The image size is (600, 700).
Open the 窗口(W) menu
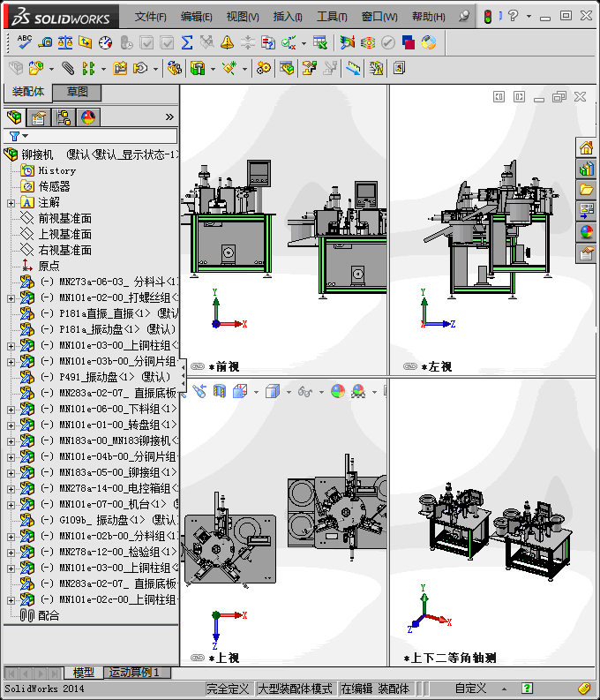coord(379,17)
